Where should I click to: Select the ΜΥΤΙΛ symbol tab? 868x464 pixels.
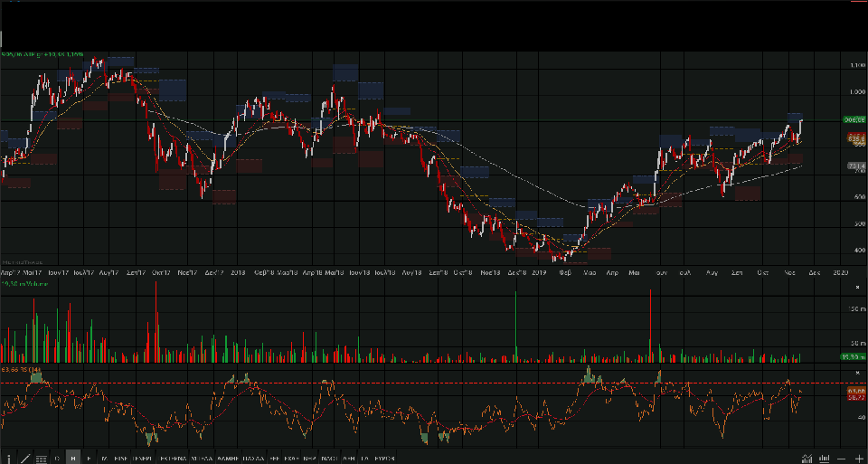coord(202,459)
